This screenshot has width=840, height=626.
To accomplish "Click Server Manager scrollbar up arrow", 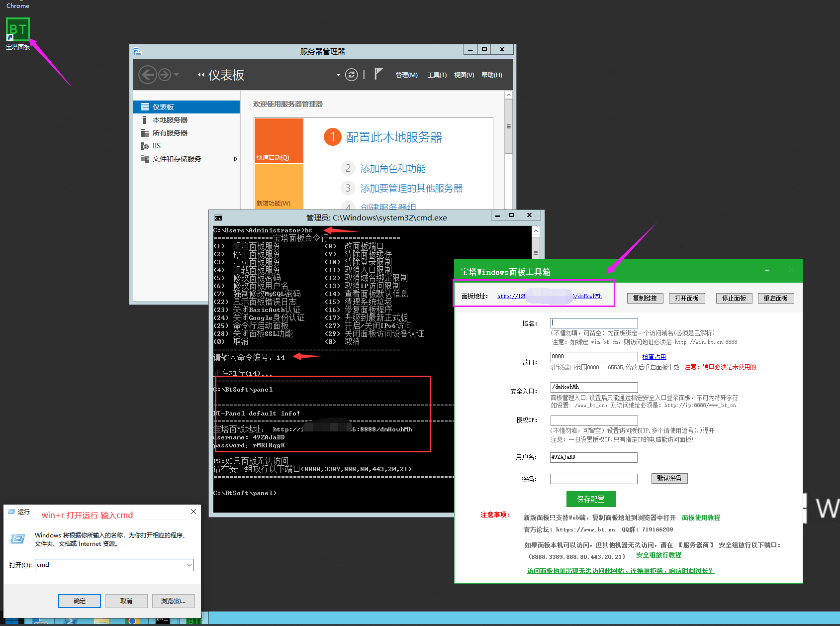I will click(508, 95).
